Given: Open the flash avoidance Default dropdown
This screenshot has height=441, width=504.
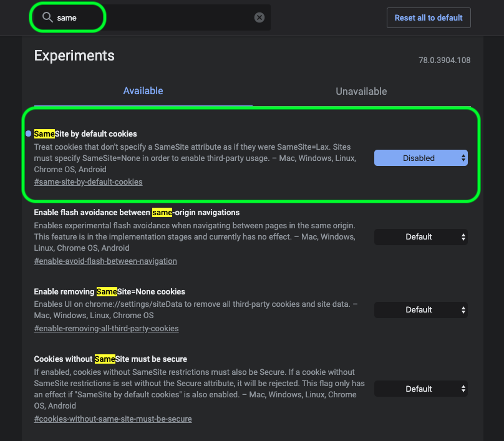Looking at the screenshot, I should point(420,237).
